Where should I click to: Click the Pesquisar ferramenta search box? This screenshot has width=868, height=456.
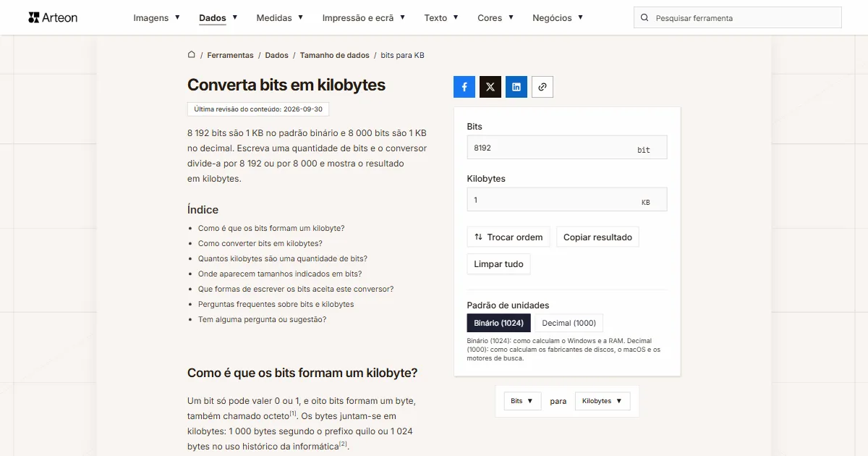click(738, 18)
